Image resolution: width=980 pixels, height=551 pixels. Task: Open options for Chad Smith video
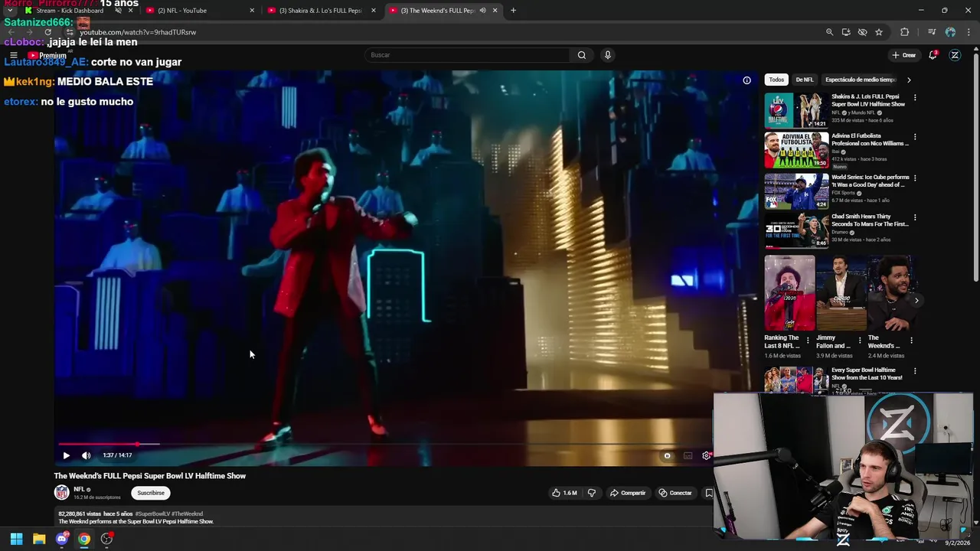point(915,217)
